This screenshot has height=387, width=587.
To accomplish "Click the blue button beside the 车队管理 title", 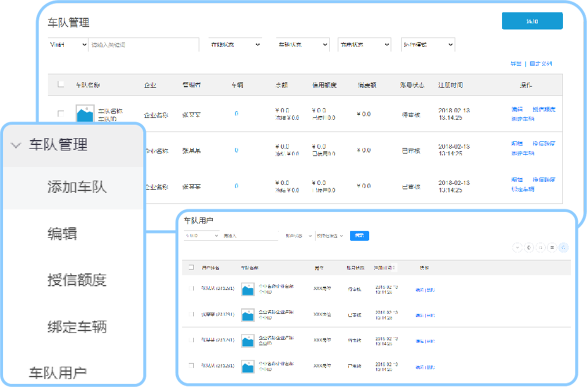I will 532,21.
